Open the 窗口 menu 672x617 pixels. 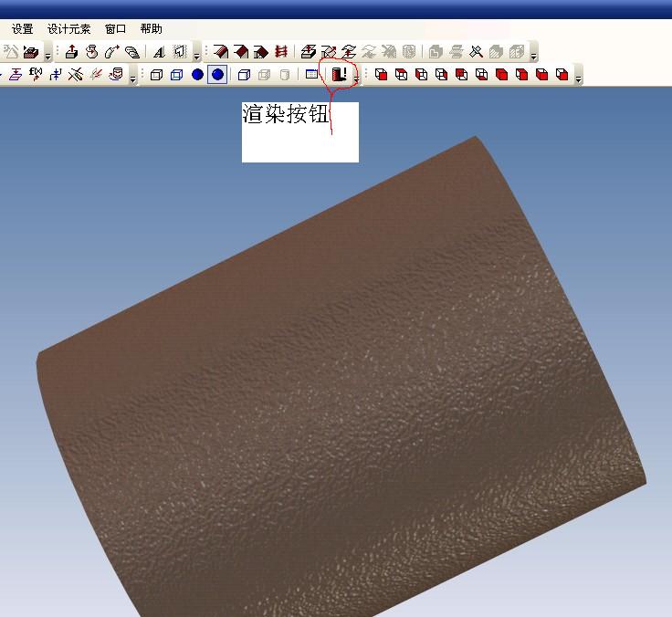point(115,28)
